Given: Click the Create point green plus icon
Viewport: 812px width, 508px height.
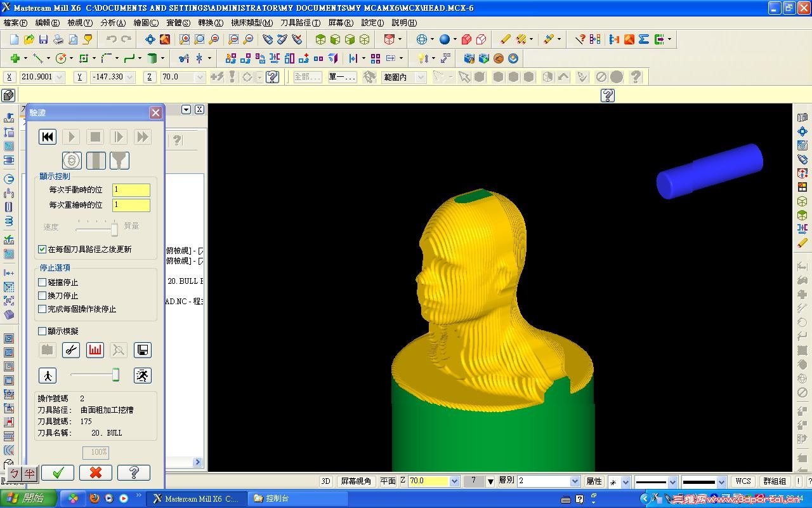Looking at the screenshot, I should (x=15, y=58).
